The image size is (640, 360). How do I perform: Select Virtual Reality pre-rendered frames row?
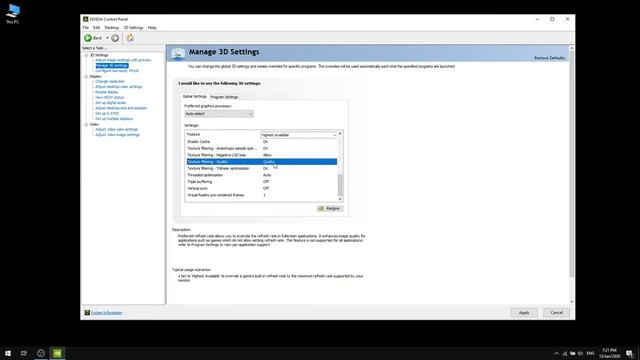click(262, 195)
